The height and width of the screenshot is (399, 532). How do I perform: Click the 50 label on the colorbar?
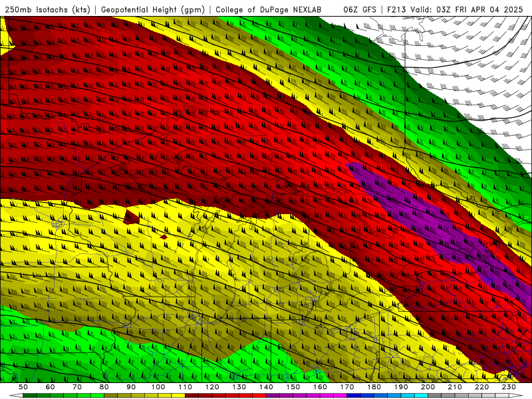click(x=23, y=387)
